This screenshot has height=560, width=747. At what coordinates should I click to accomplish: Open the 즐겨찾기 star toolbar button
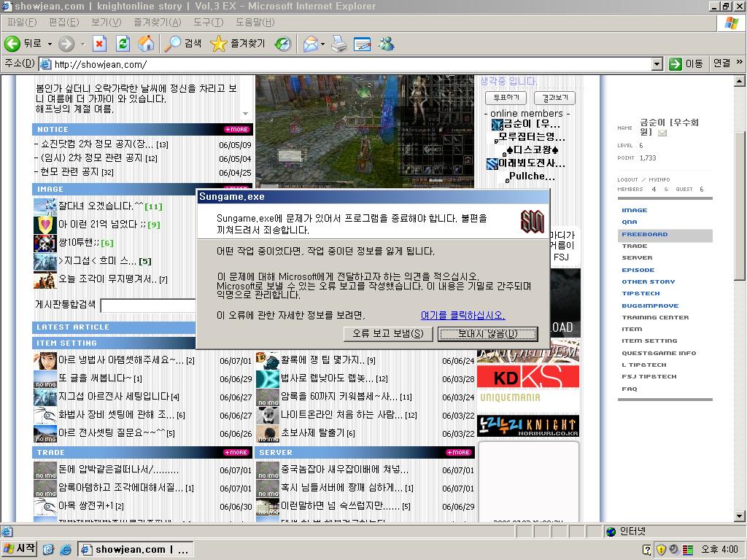pyautogui.click(x=237, y=44)
